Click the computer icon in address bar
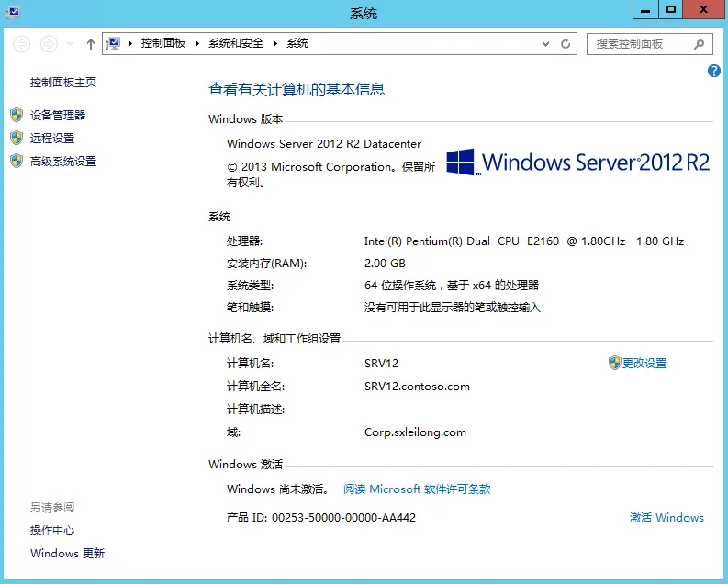Viewport: 728px width, 584px height. (114, 43)
